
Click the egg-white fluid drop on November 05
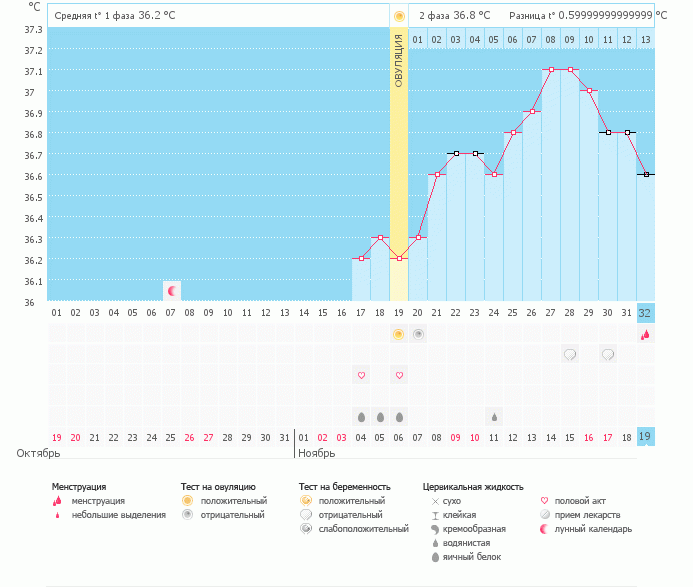point(380,417)
